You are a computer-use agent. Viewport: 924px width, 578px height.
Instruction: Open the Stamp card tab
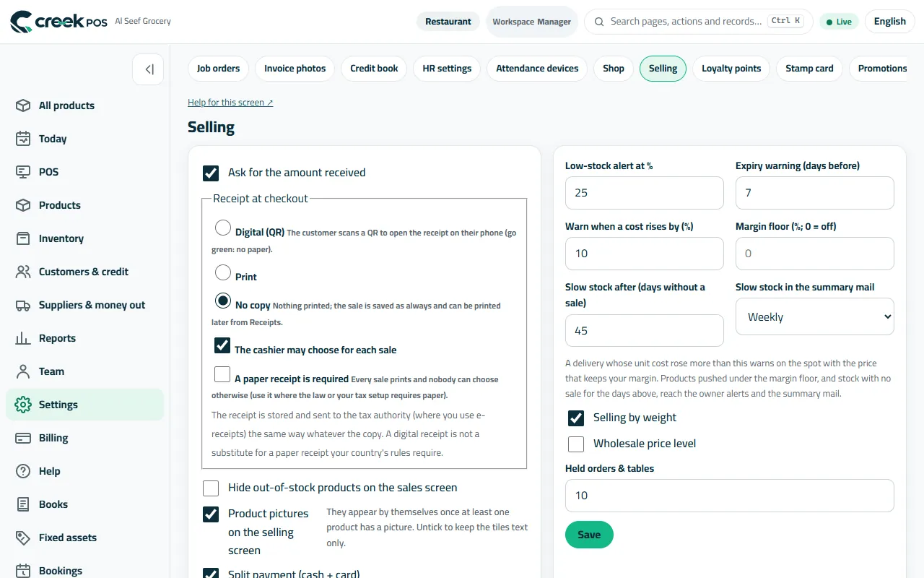[809, 69]
